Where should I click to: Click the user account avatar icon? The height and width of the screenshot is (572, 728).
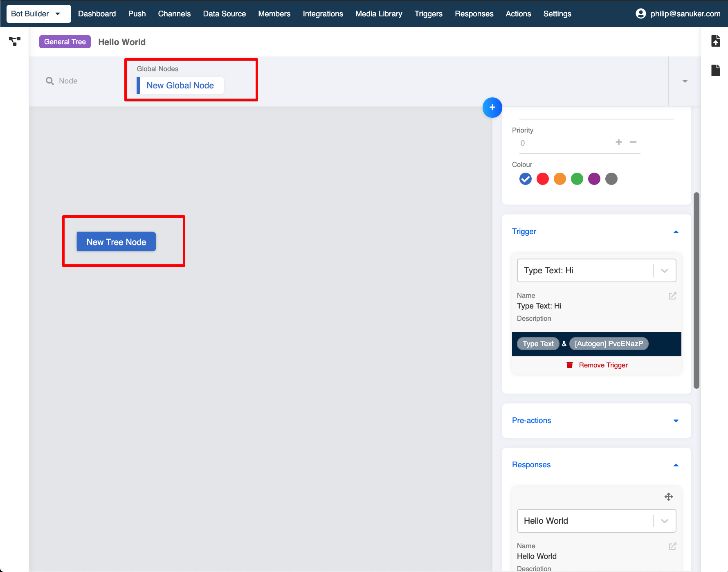coord(640,14)
